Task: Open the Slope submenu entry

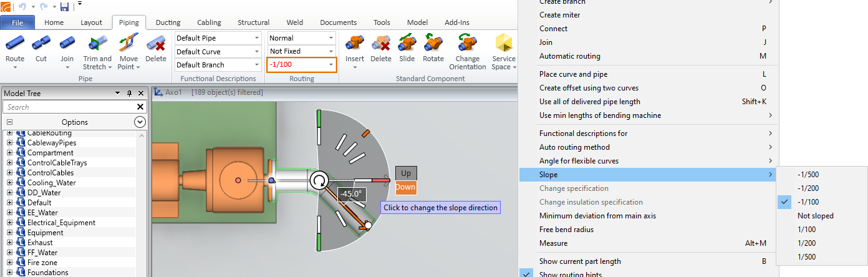Action: 649,175
